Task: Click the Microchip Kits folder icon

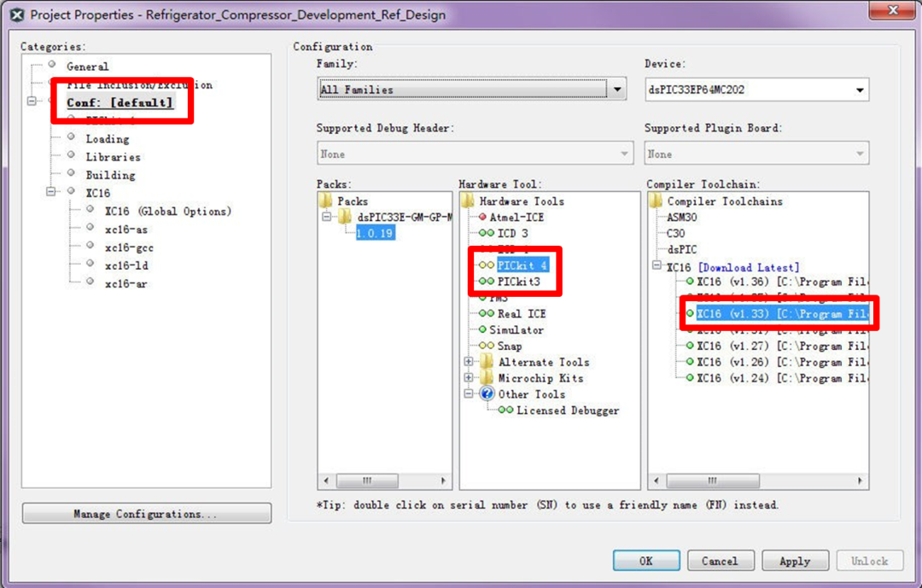Action: coord(487,377)
